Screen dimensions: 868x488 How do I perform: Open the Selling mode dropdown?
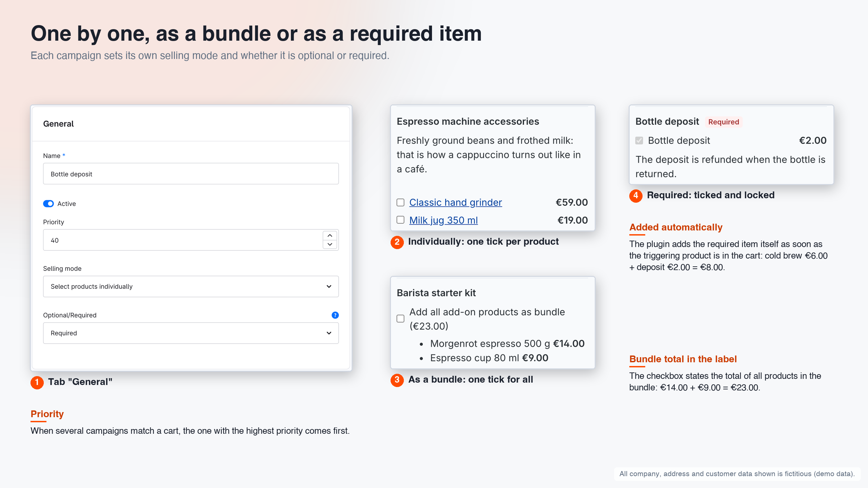(191, 286)
